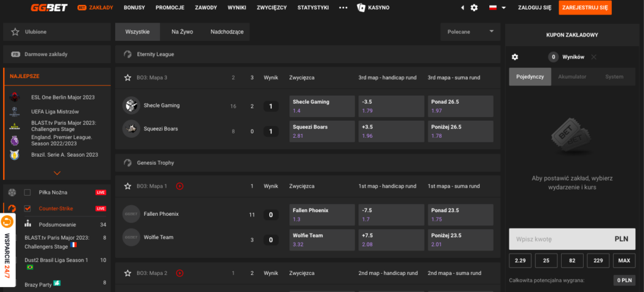Image resolution: width=644 pixels, height=292 pixels.
Task: Open the Zwycięzcy menu
Action: 272,8
